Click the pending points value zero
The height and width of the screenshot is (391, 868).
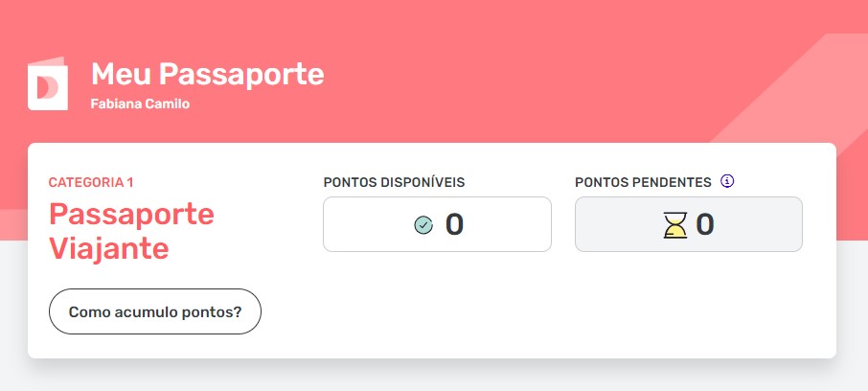click(x=705, y=224)
